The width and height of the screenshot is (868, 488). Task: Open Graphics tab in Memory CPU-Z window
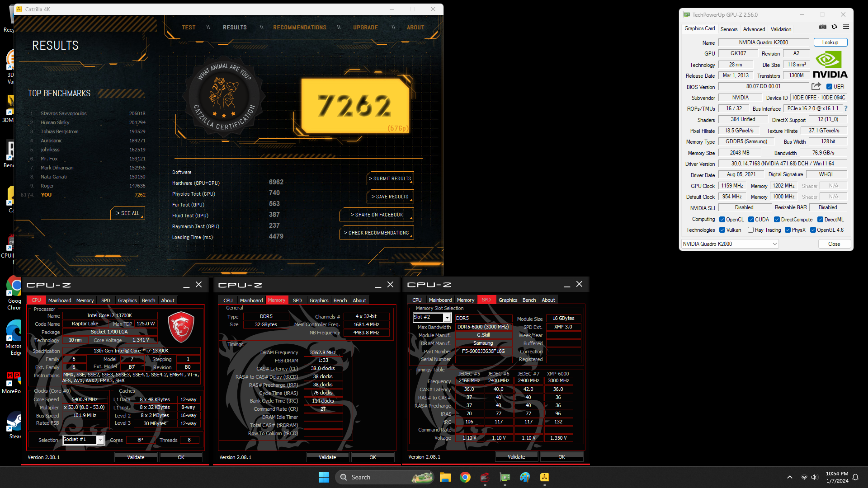319,300
